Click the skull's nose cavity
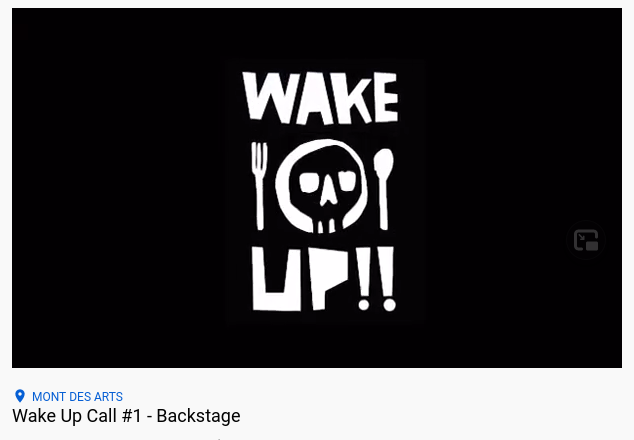 [x=328, y=193]
